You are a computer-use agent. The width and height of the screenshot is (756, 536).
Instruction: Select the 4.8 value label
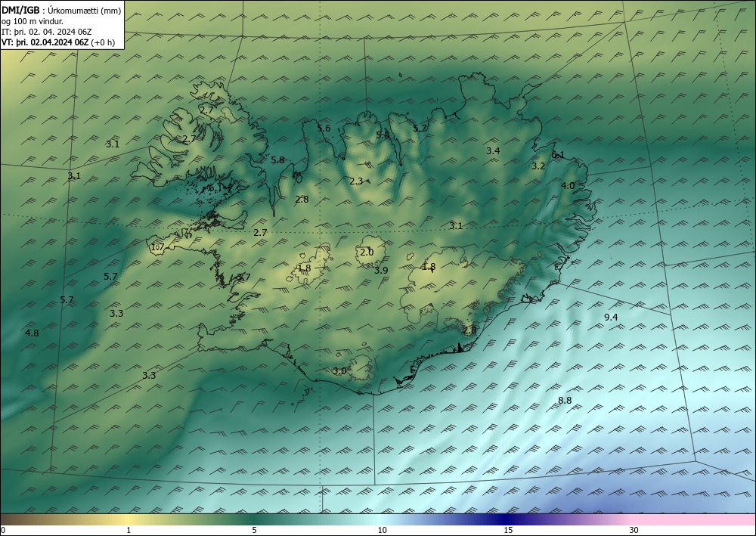[32, 333]
